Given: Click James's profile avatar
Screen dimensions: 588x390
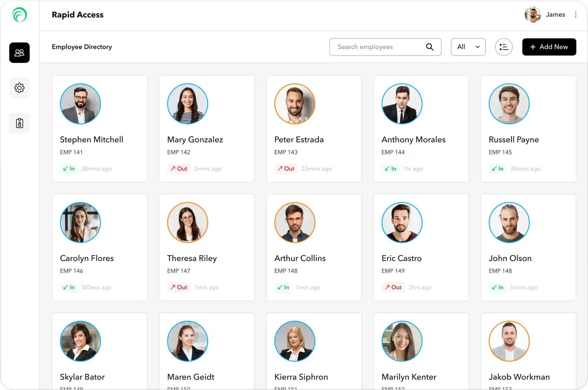Looking at the screenshot, I should (x=532, y=15).
